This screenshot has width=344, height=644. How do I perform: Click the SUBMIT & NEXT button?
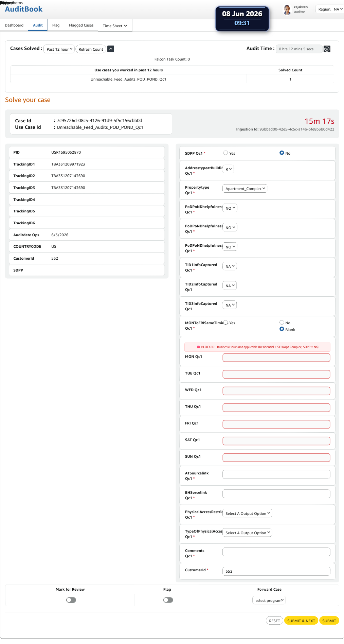(301, 621)
